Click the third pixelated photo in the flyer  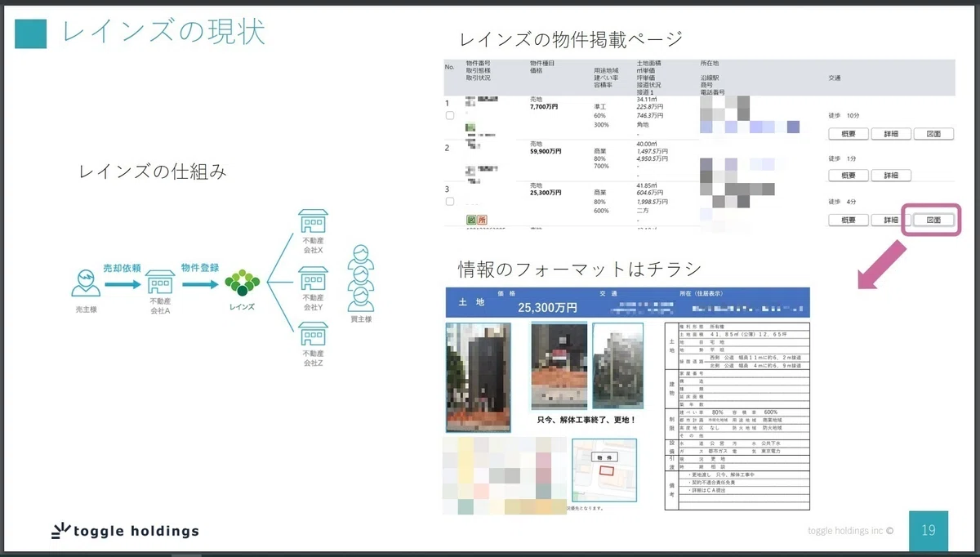[x=617, y=365]
